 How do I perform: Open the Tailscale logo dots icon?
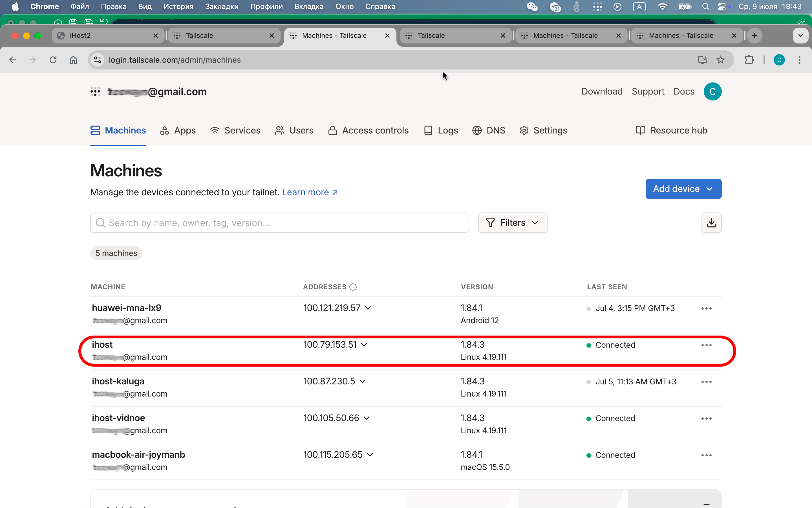95,92
